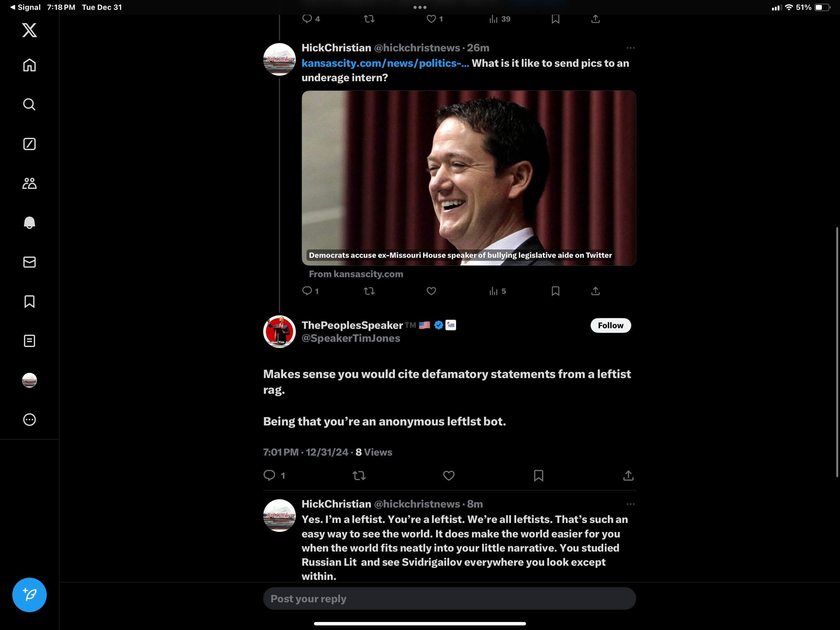Screen dimensions: 840x630
Task: Open more options on HickChristian 8m reply
Action: pyautogui.click(x=630, y=504)
